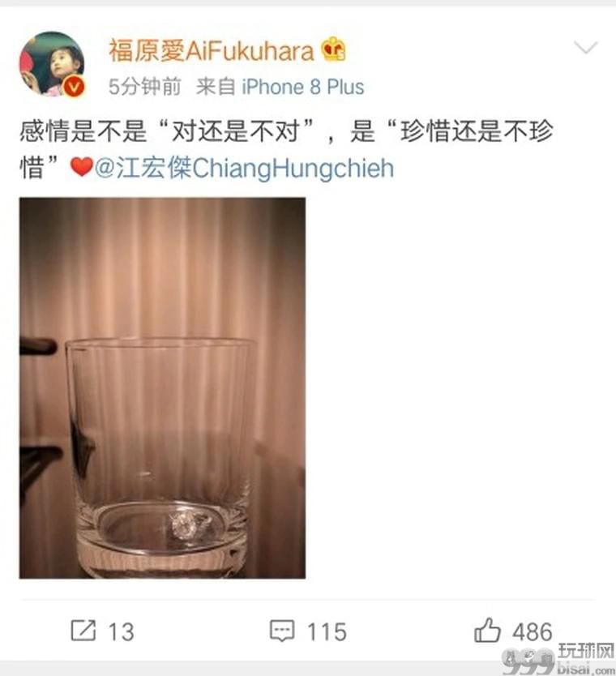Open the @江宏傑ChiangHungchieh mention link
616x676 pixels.
click(244, 168)
